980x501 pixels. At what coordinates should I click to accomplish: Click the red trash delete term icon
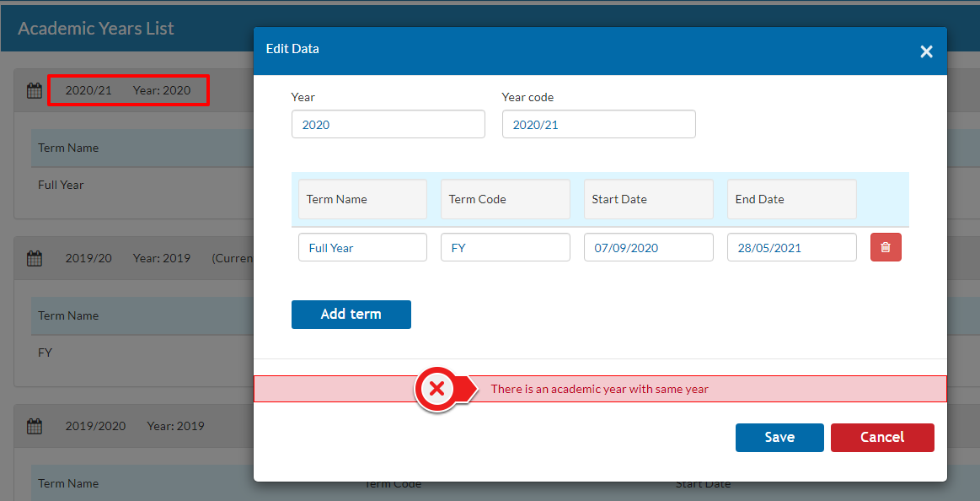[x=886, y=247]
